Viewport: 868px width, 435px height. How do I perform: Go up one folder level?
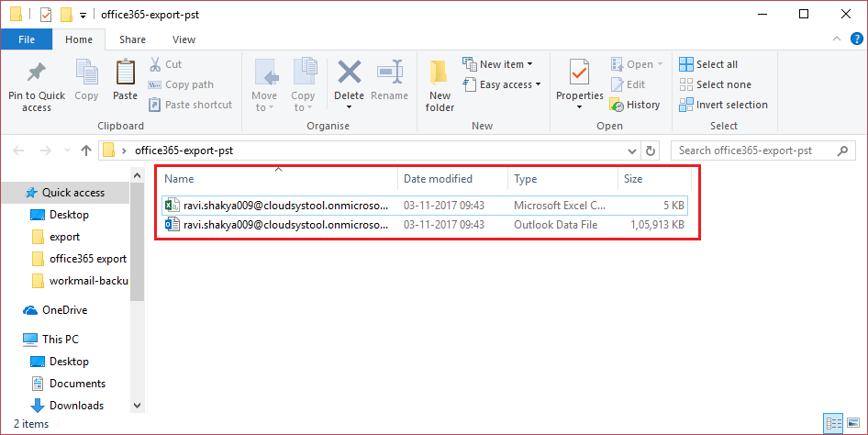[86, 151]
